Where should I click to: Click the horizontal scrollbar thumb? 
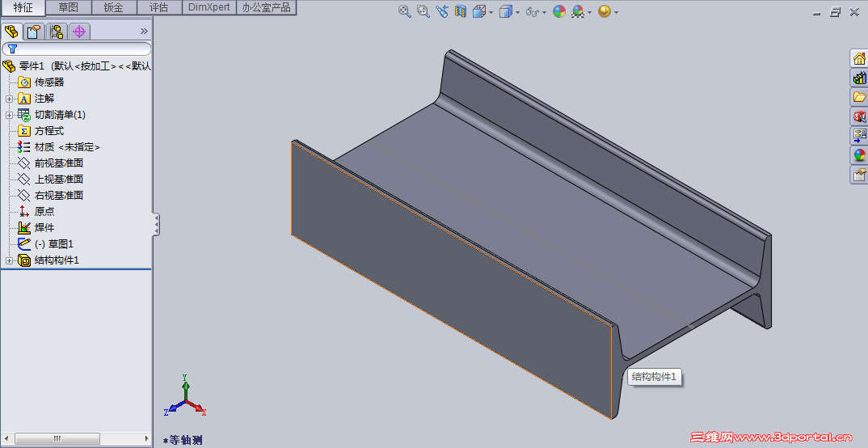[x=57, y=438]
